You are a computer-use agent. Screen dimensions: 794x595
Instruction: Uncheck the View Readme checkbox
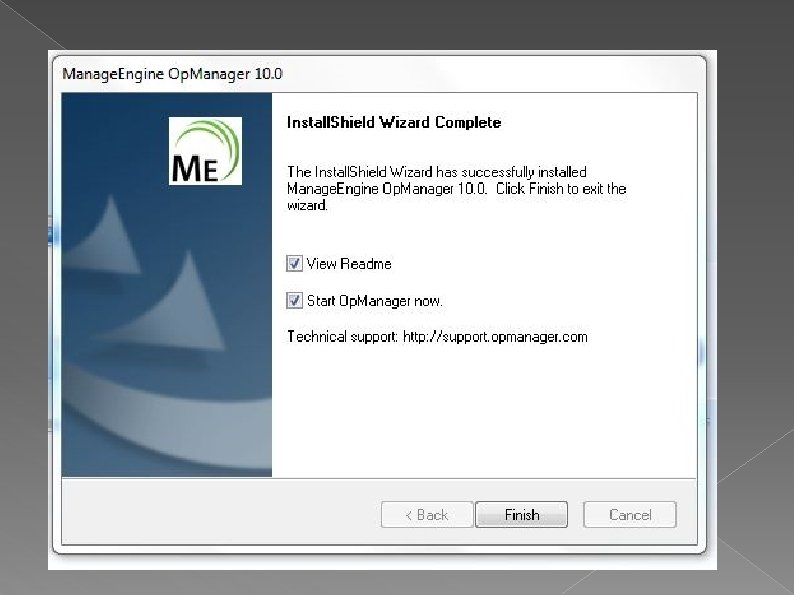294,263
